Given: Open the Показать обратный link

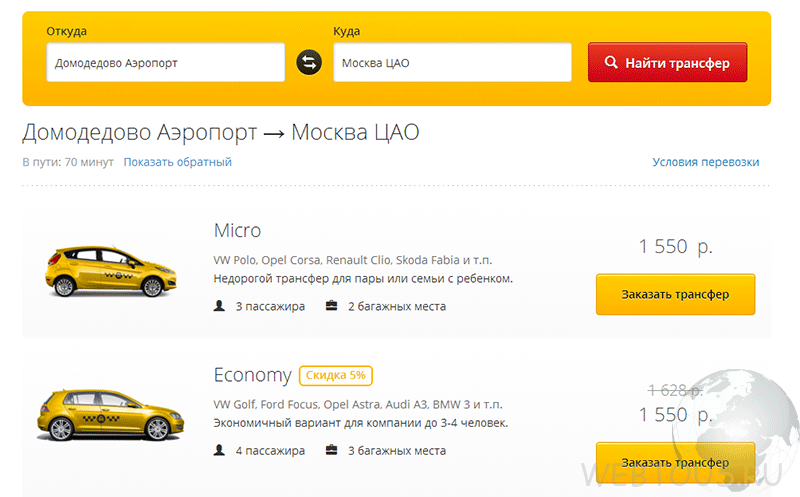Looking at the screenshot, I should point(178,162).
